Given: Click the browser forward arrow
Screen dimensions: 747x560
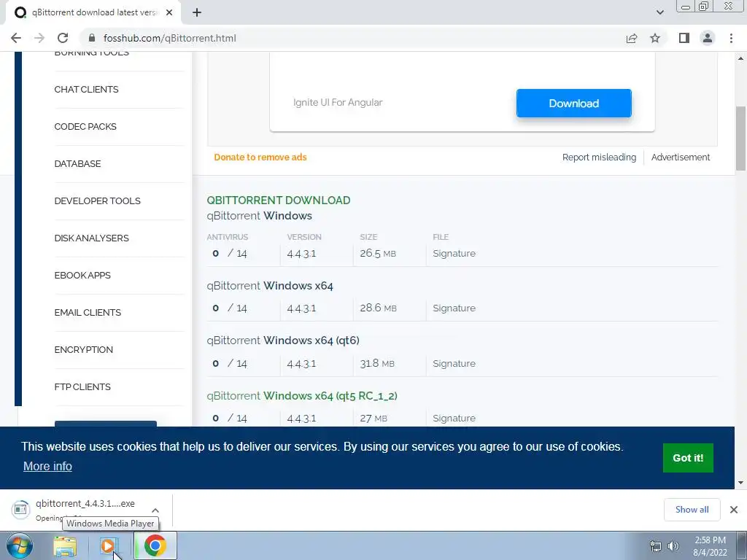Looking at the screenshot, I should tap(39, 38).
